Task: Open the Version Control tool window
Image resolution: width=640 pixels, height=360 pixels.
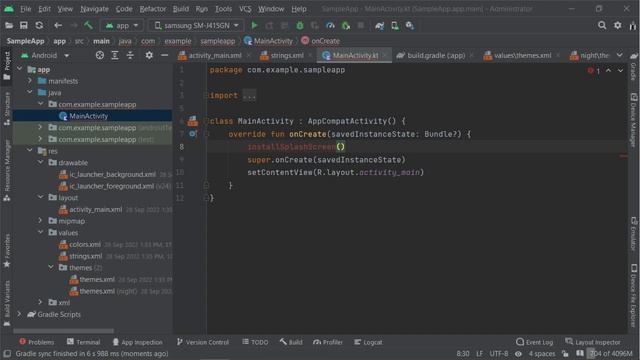Action: [x=202, y=342]
